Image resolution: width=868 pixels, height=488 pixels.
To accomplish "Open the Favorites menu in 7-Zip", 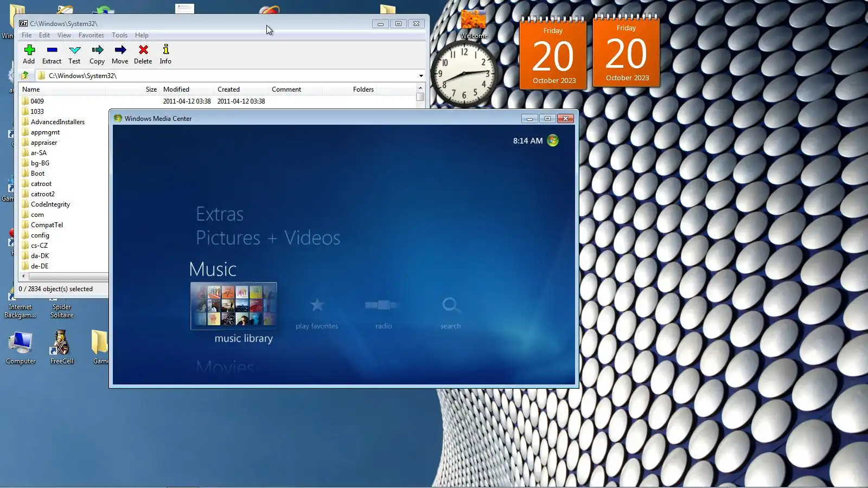I will point(91,35).
